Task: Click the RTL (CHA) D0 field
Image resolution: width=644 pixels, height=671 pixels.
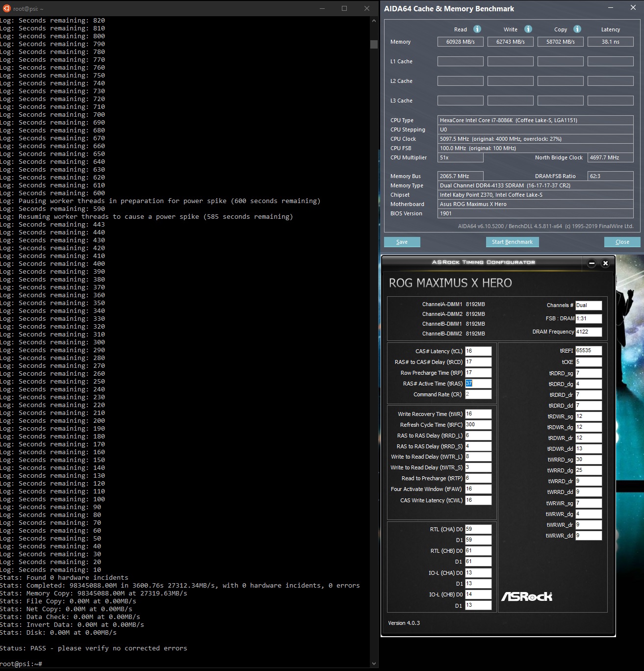Action: click(478, 529)
